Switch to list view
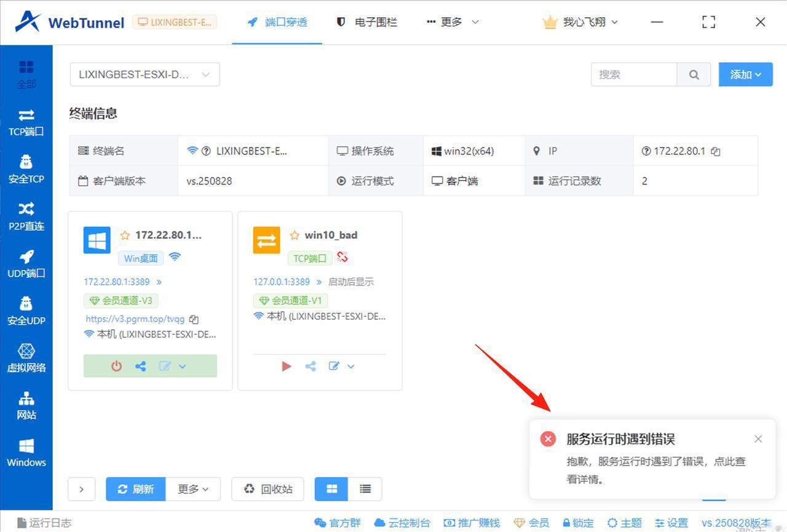 (x=365, y=489)
